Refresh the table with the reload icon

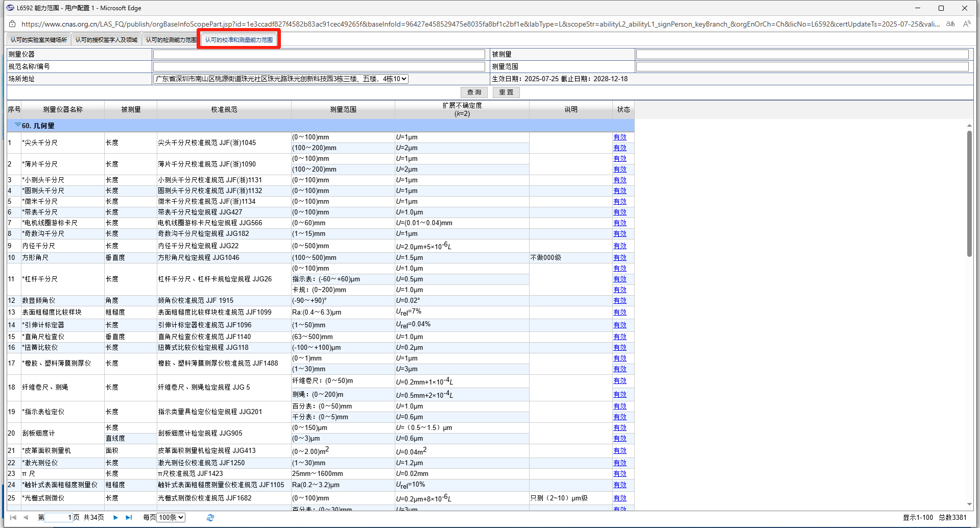click(x=210, y=517)
